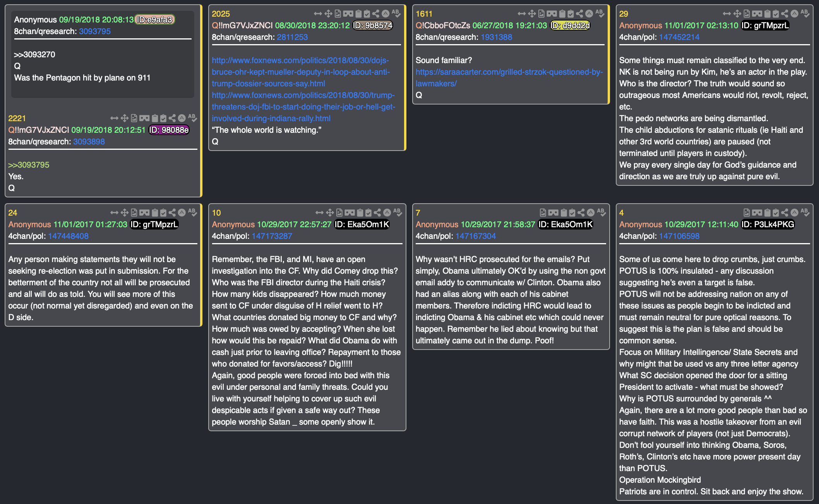Open the Fox News Trump threatens DOJ link
Screen dimensions: 819x504
point(303,107)
